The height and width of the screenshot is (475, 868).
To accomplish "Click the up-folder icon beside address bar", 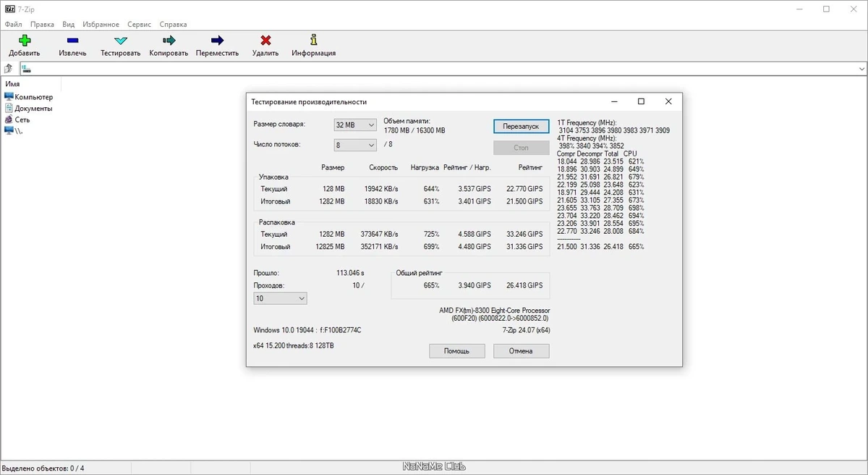I will [x=8, y=69].
